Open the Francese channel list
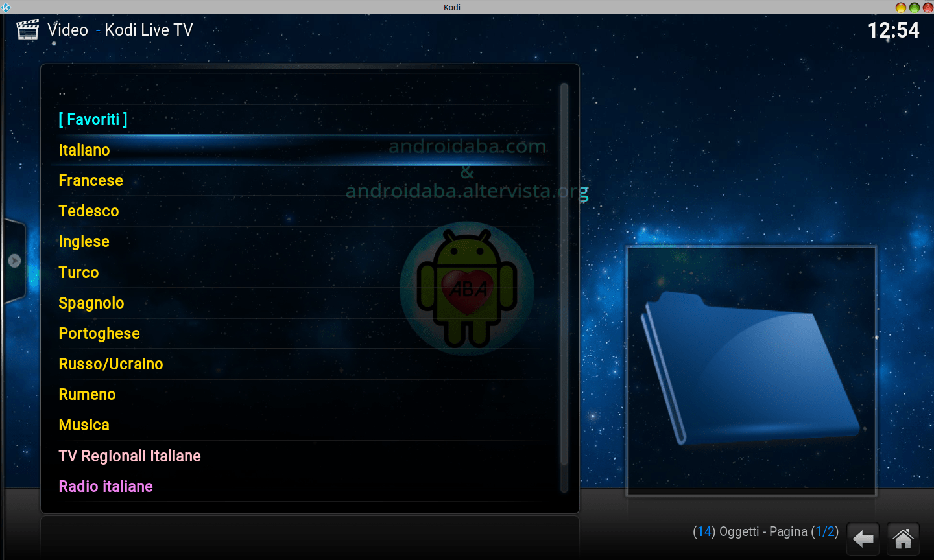Viewport: 934px width, 560px height. [91, 181]
